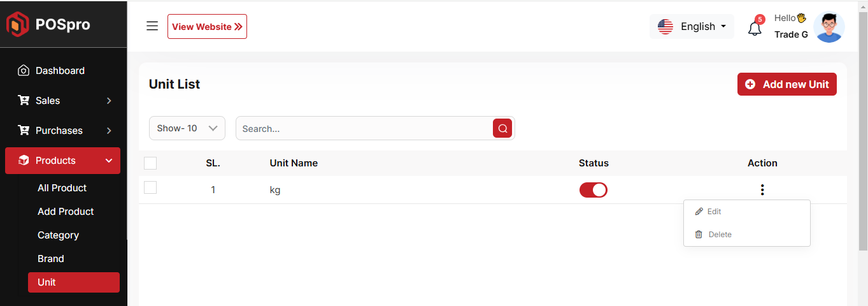Disable the kg unit status toggle
The image size is (868, 306).
tap(593, 190)
